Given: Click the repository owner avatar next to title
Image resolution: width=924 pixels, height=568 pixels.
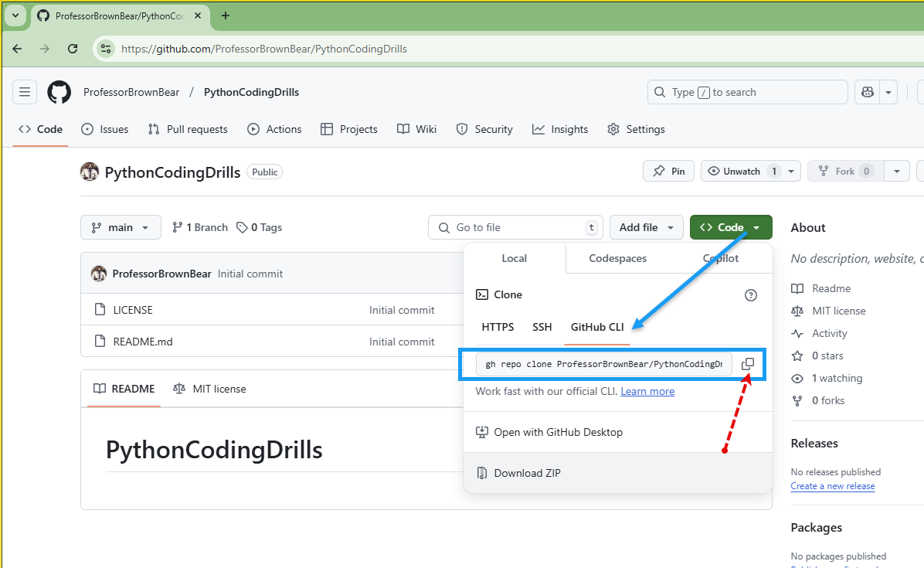Looking at the screenshot, I should click(90, 172).
